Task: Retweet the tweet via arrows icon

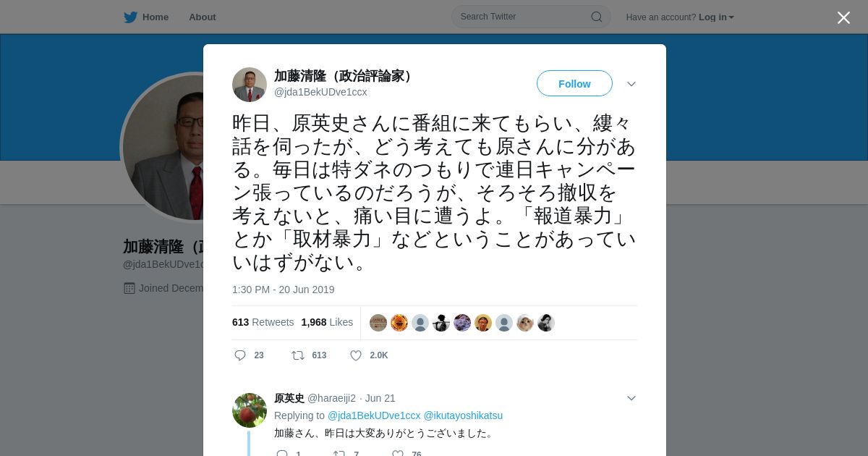Action: click(297, 355)
